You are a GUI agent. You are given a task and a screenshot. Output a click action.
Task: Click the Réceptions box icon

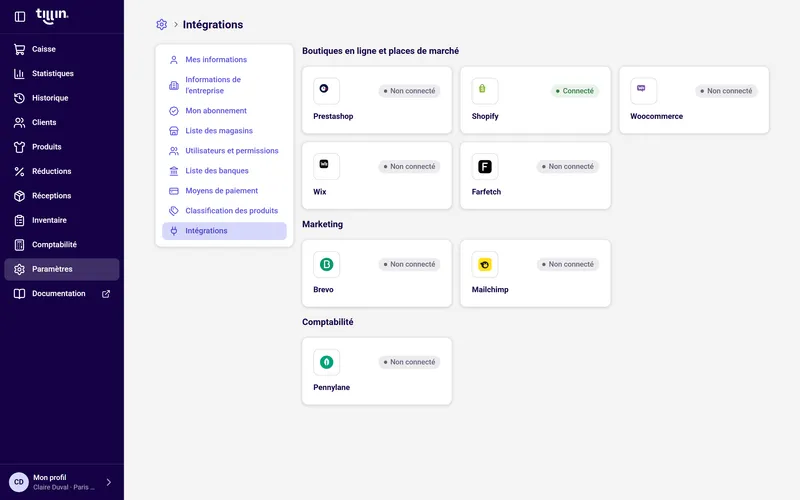click(19, 196)
